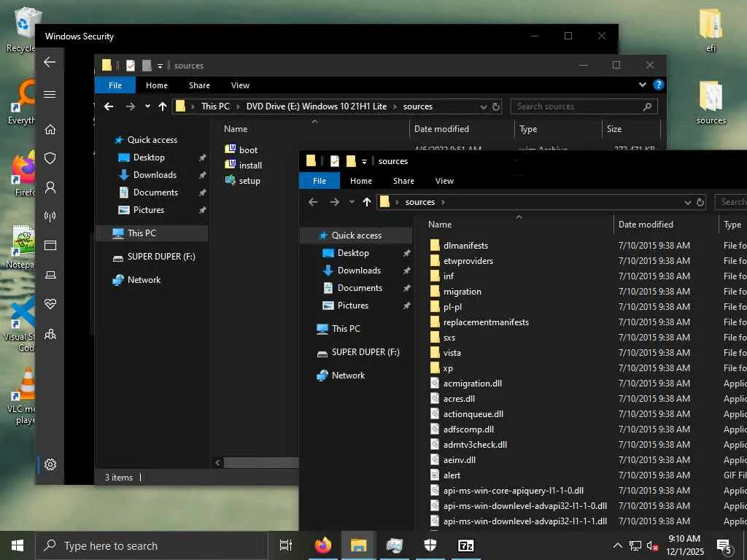Click Up arrow in front sources window
Image resolution: width=747 pixels, height=560 pixels.
click(x=366, y=202)
